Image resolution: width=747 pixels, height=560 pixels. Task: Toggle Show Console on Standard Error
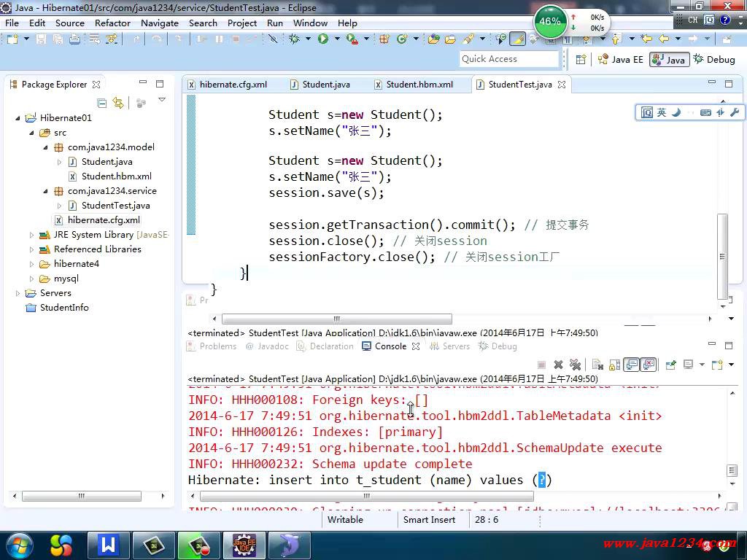tap(649, 365)
